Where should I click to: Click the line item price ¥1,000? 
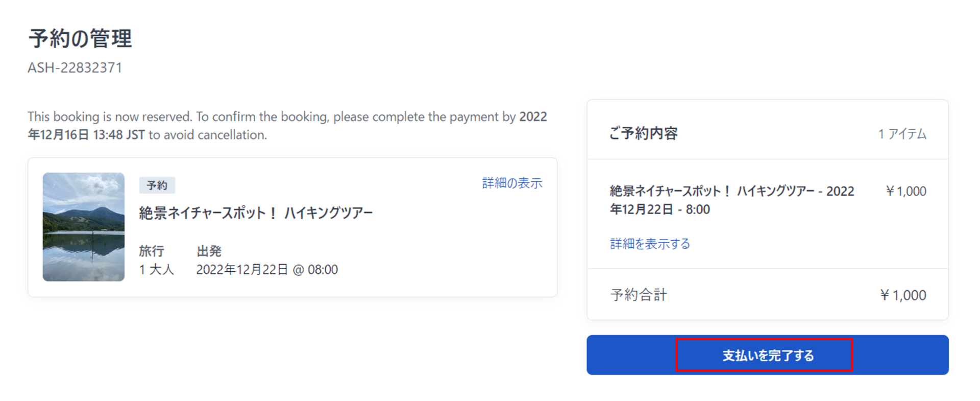(905, 191)
